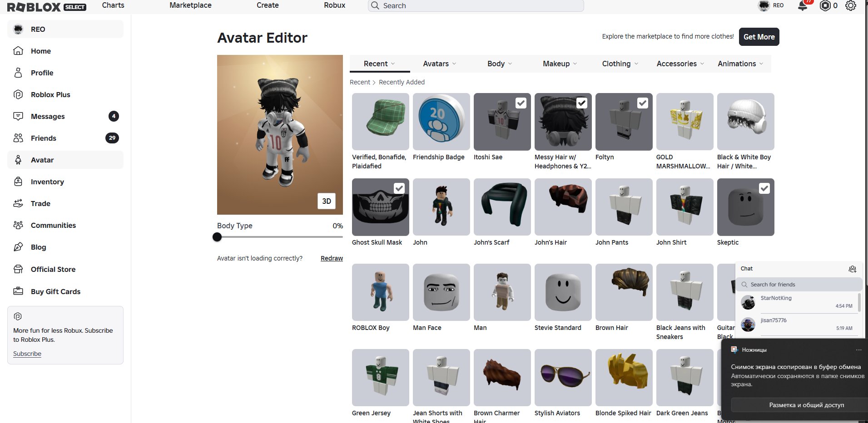Open the Animations dropdown
Screen dimensions: 868x423
coord(740,64)
